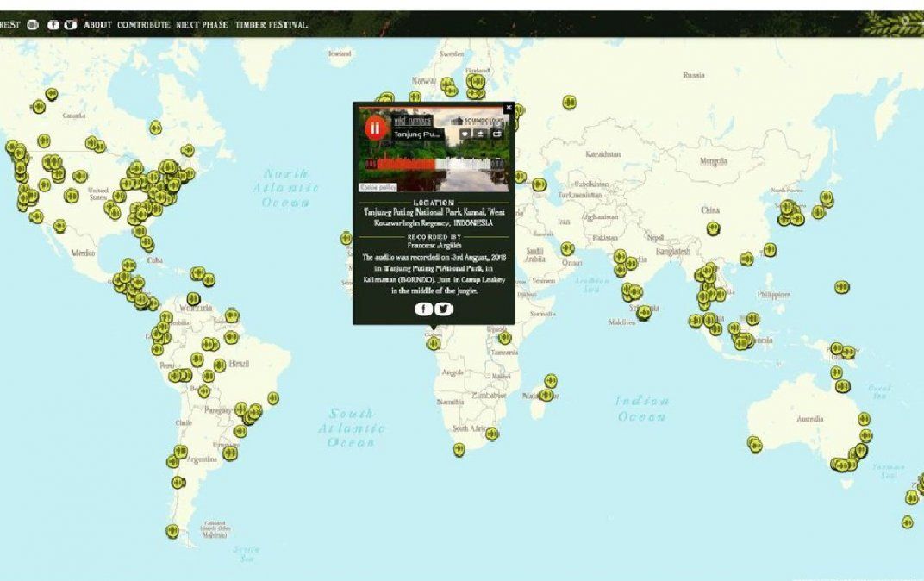Open the About menu item
This screenshot has width=924, height=581.
point(97,24)
